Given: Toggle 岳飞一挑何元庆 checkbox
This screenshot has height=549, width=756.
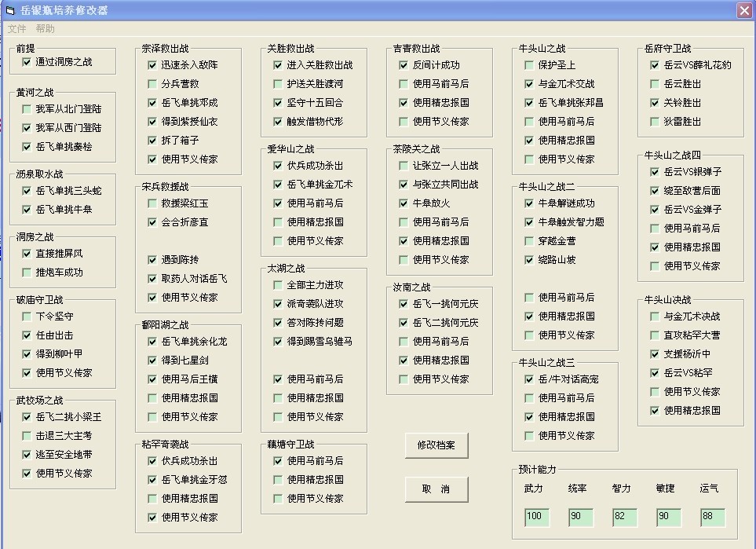Looking at the screenshot, I should [x=404, y=304].
